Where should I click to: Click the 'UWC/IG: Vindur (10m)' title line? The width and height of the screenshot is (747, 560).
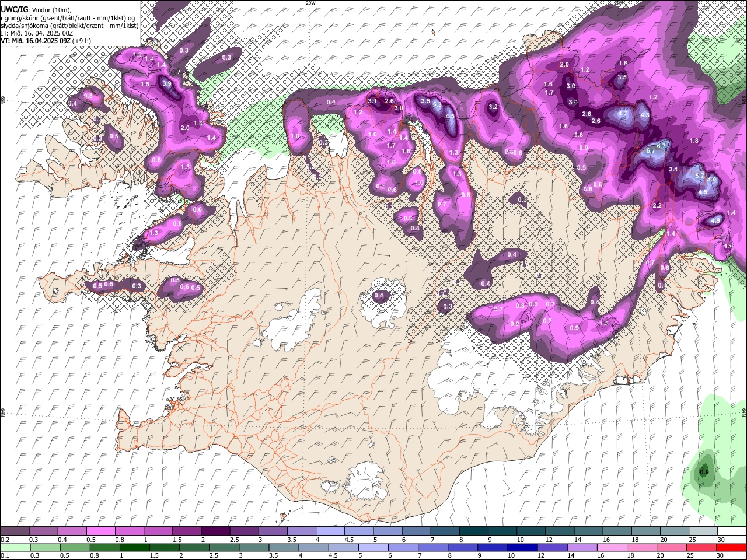(x=36, y=10)
